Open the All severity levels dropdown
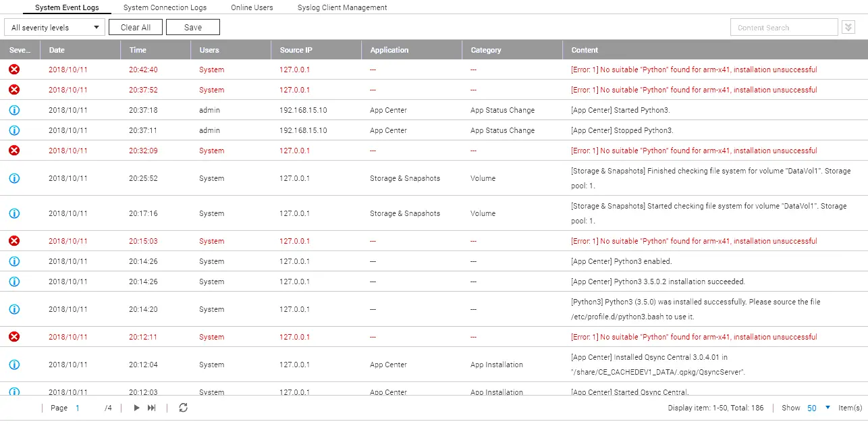Screen dimensions: 868x428 pyautogui.click(x=55, y=28)
